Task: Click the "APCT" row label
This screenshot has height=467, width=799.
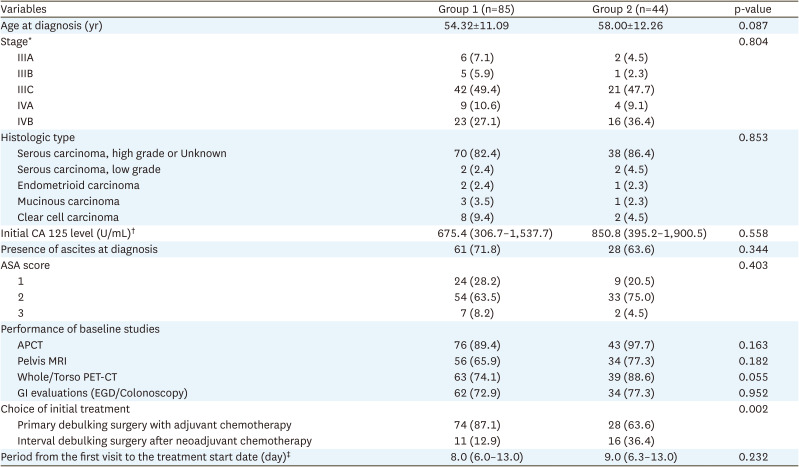Action: pos(30,345)
